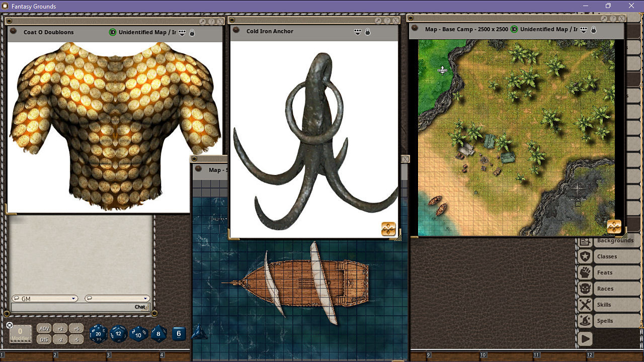Toggle the ID identification badge on Coat O Doubloons
The height and width of the screenshot is (362, 644).
point(113,32)
